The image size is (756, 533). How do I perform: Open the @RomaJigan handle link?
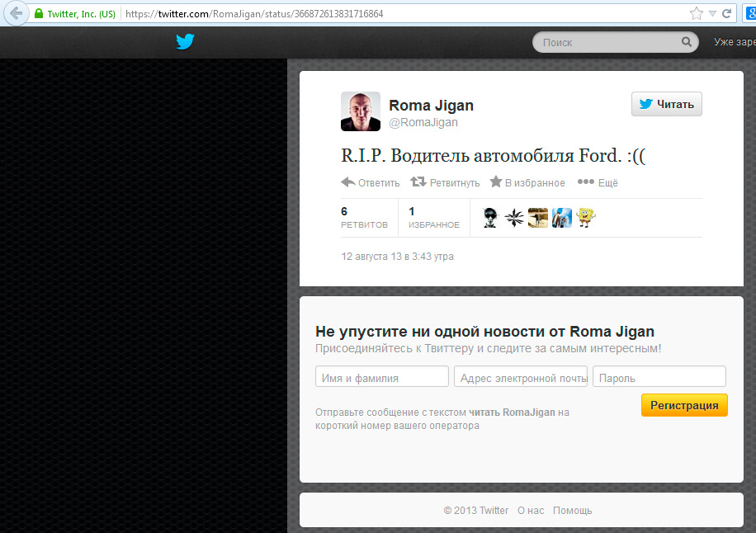423,122
